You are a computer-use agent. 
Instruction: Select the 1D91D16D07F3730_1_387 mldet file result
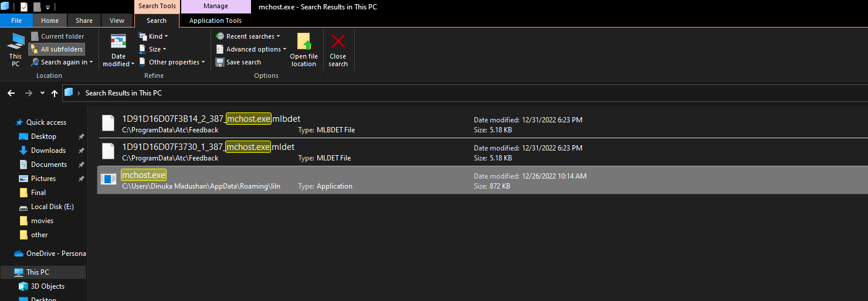pos(482,152)
